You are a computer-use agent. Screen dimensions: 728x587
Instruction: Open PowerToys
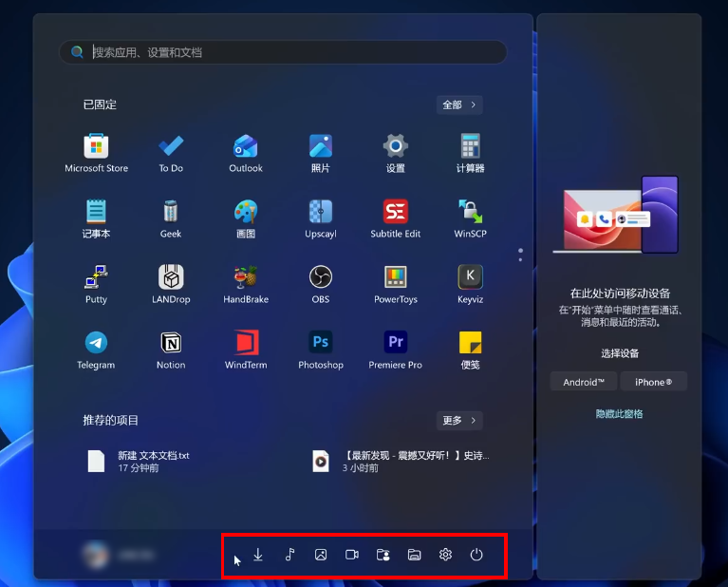(395, 284)
